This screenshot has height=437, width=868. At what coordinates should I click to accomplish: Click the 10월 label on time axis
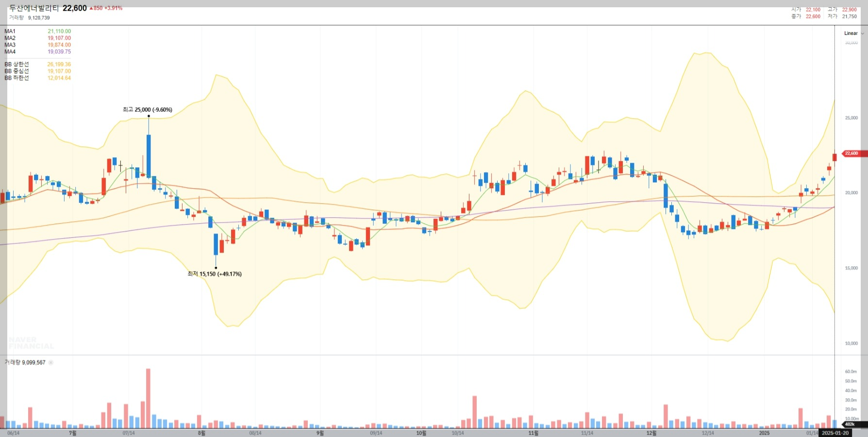[421, 433]
